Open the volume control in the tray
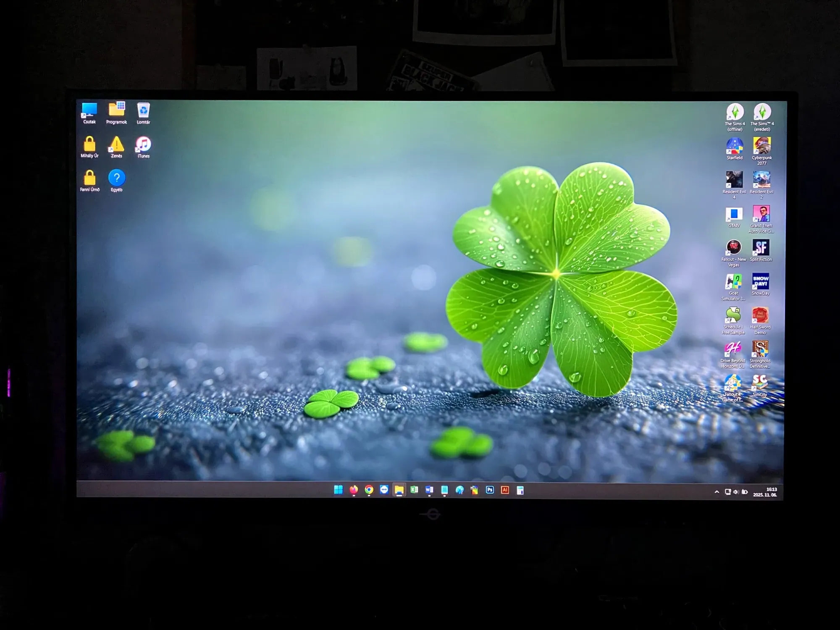 tap(736, 492)
